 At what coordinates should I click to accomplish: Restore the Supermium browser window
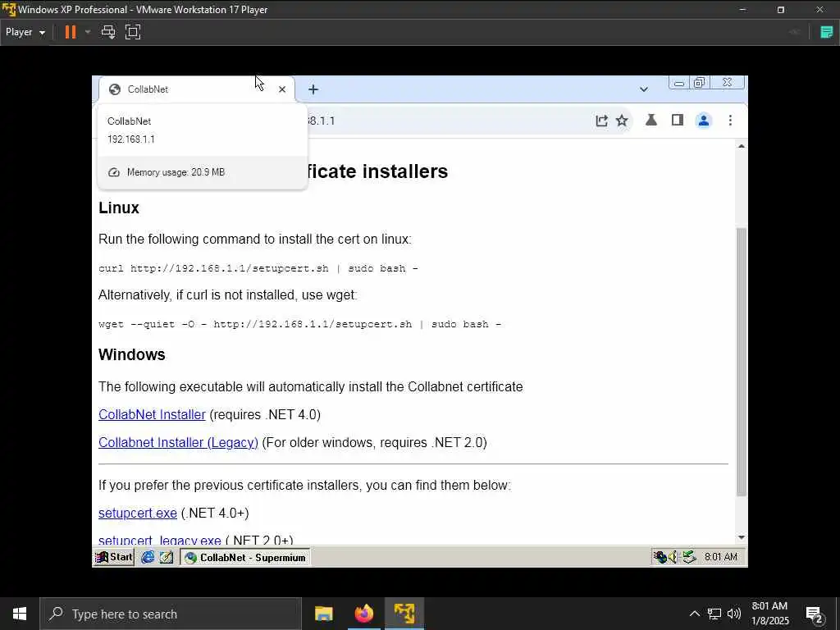click(699, 83)
